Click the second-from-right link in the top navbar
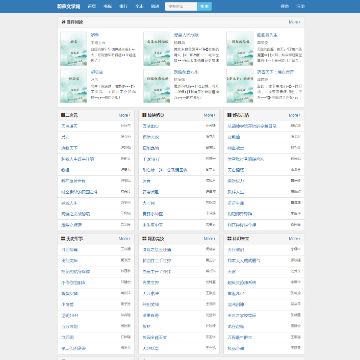Image resolution: width=360 pixels, height=360 pixels. coord(284,6)
